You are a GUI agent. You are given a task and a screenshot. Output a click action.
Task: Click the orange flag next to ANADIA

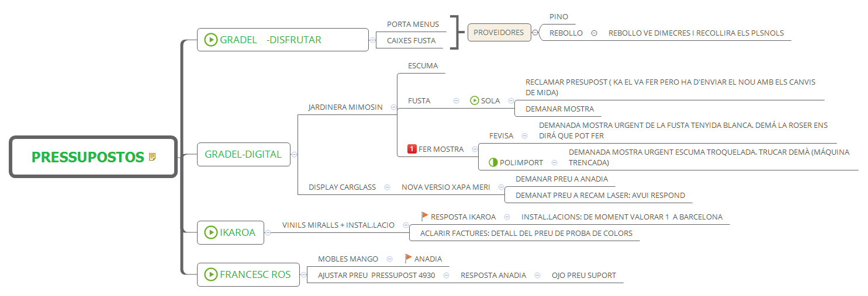(409, 259)
